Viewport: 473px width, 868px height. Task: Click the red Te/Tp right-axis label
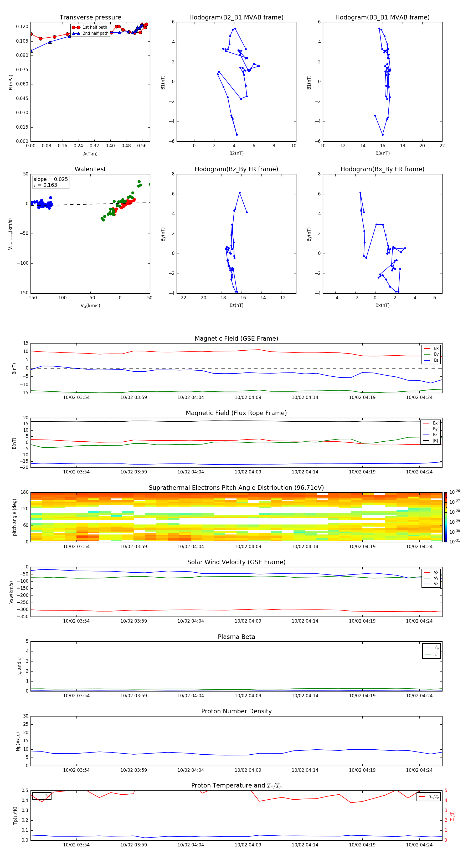(453, 815)
